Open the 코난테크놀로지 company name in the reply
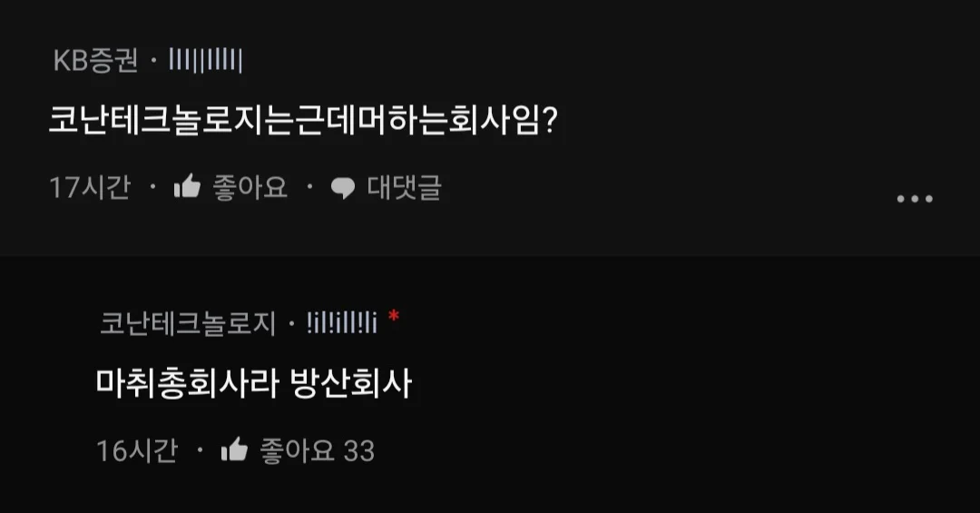 pos(188,323)
